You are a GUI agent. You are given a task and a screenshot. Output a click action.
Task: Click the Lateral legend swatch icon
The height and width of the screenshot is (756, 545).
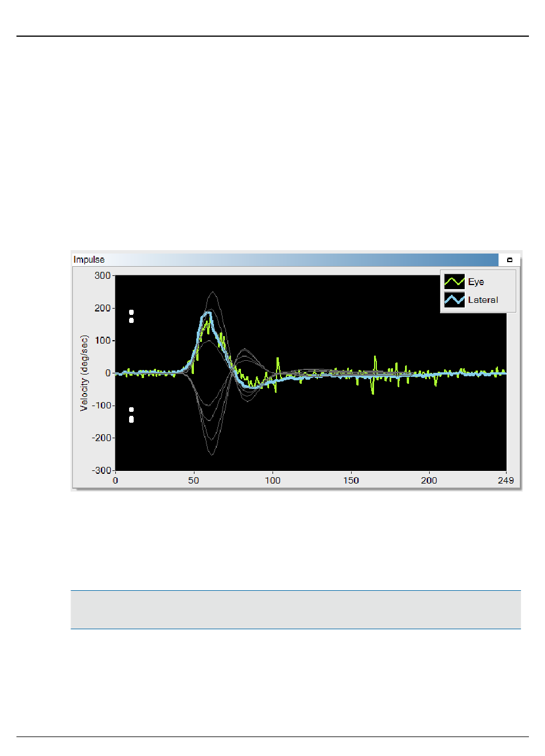coord(454,299)
